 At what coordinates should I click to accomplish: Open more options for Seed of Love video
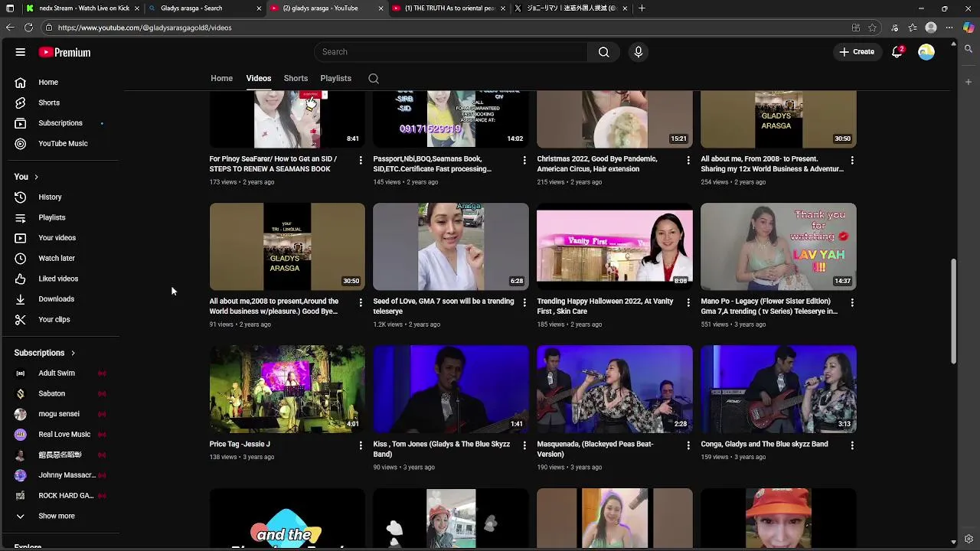[524, 302]
